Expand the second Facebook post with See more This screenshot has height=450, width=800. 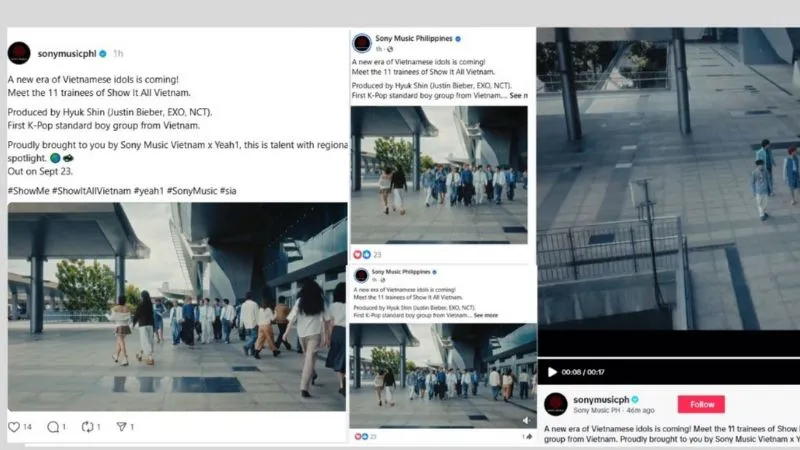click(485, 315)
